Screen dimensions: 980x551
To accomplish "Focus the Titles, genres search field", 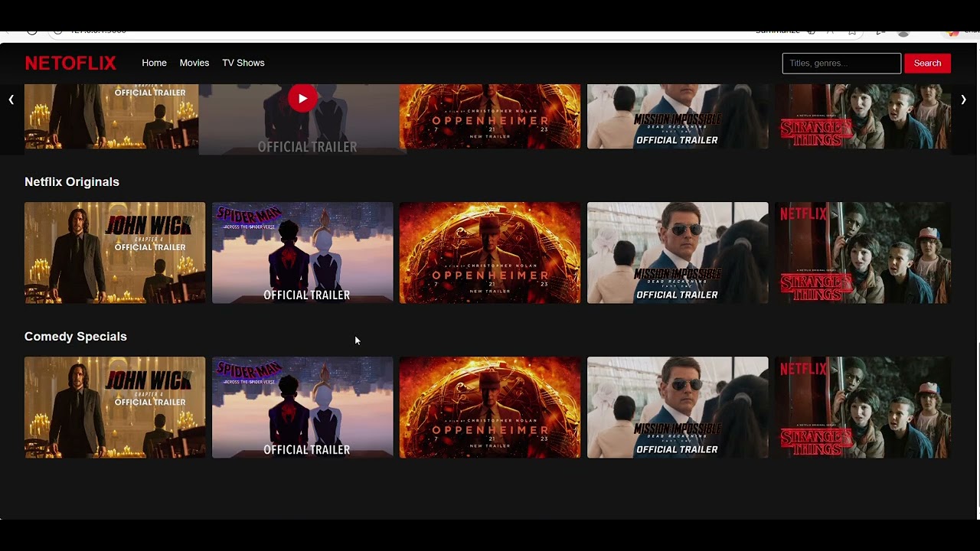I will coord(841,64).
